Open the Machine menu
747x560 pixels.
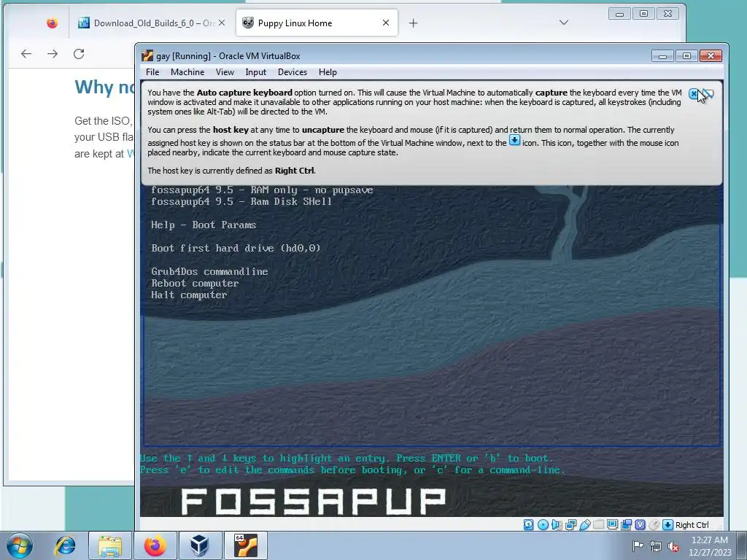tap(187, 72)
